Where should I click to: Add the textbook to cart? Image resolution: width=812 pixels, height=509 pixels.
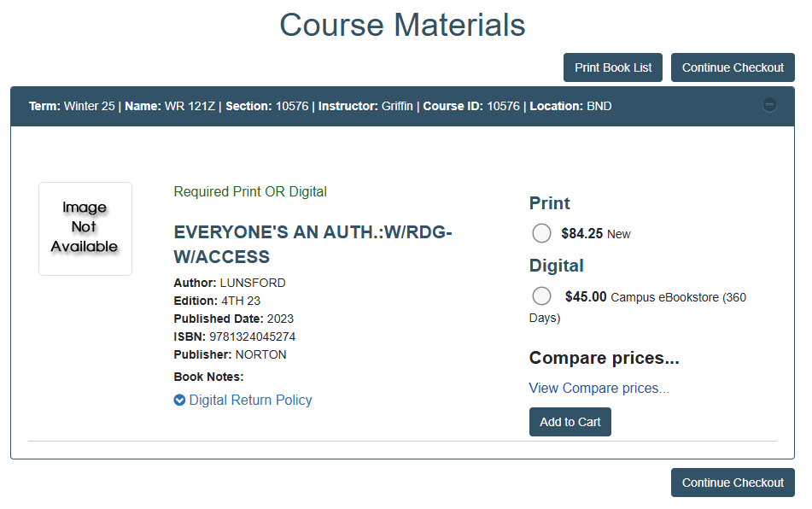pos(570,421)
